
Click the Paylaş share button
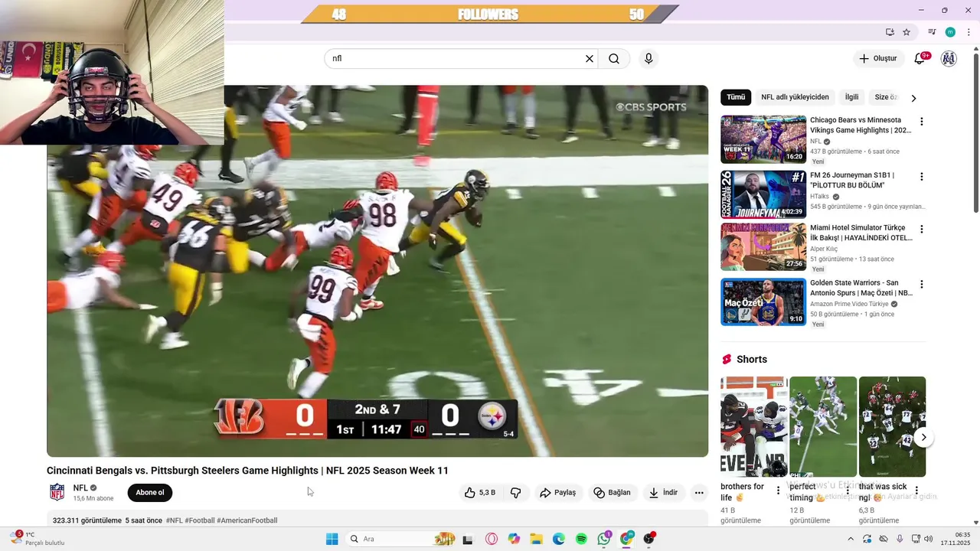tap(557, 493)
